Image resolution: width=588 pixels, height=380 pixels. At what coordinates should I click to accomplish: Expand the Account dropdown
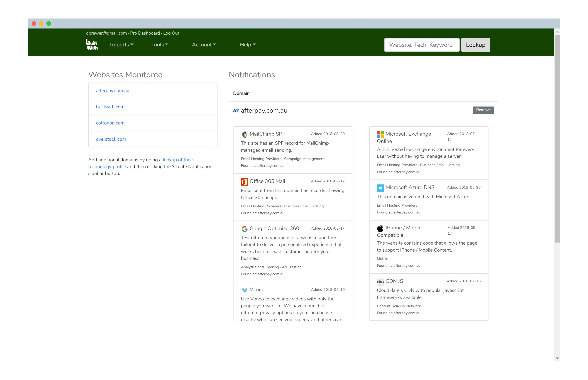pos(204,45)
